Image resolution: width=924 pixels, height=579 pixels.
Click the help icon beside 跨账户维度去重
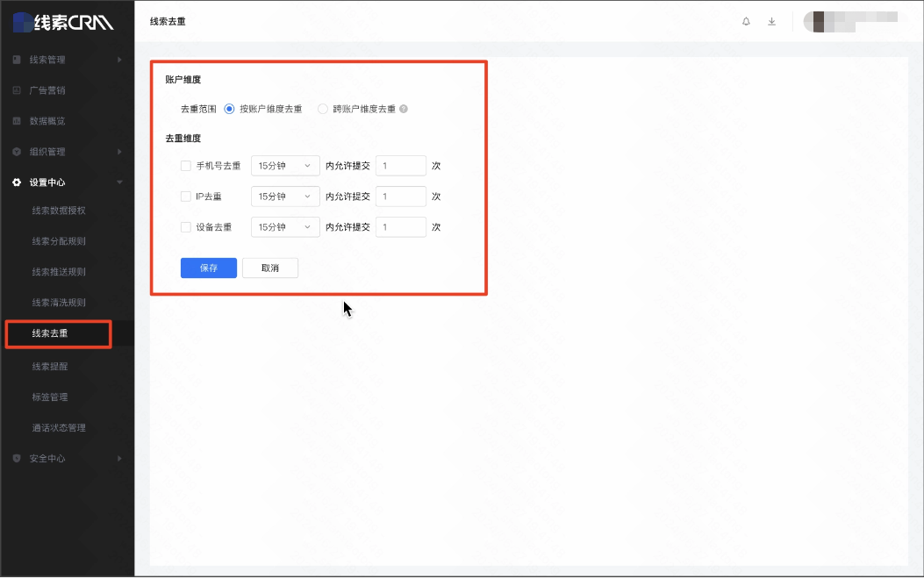point(404,110)
